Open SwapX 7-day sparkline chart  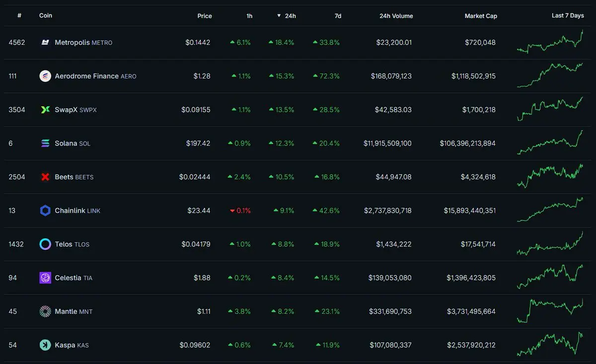click(550, 109)
